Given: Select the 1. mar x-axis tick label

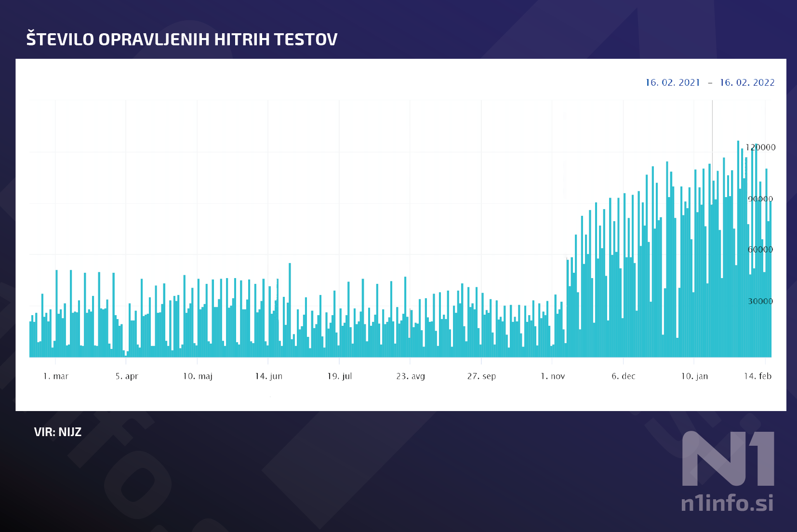Looking at the screenshot, I should pos(56,376).
